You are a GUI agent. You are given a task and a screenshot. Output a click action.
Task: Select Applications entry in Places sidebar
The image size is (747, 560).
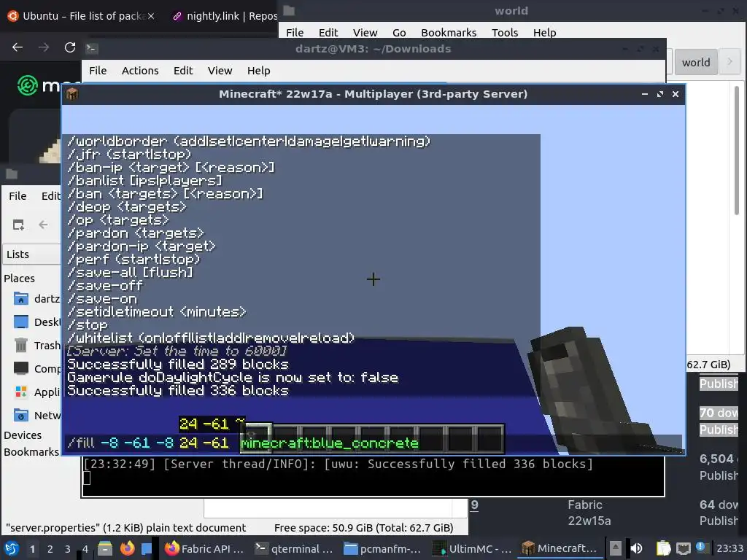pyautogui.click(x=36, y=392)
